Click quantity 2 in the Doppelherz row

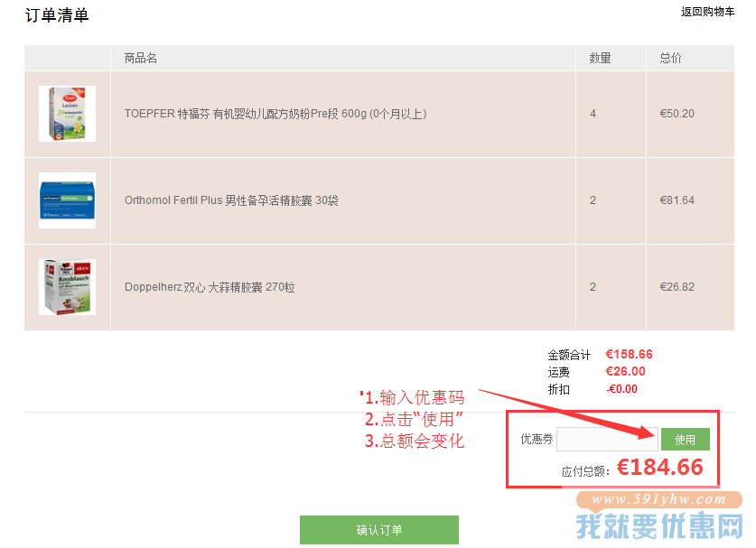[x=593, y=287]
